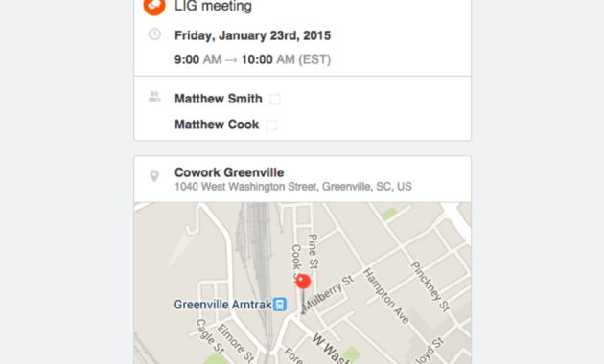Image resolution: width=604 pixels, height=364 pixels.
Task: Open attendee Matthew Smith
Action: [x=219, y=99]
